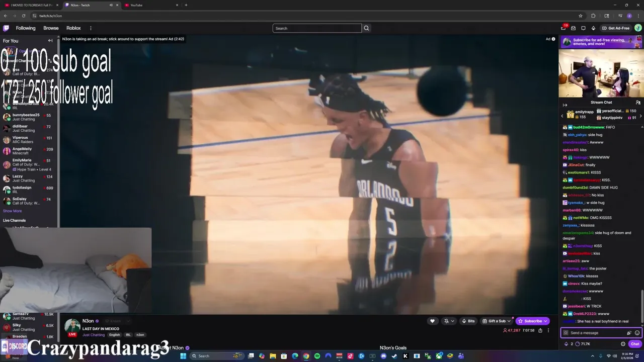Switch to the YouTube tab
Viewport: 644px width, 362px height.
(x=152, y=5)
